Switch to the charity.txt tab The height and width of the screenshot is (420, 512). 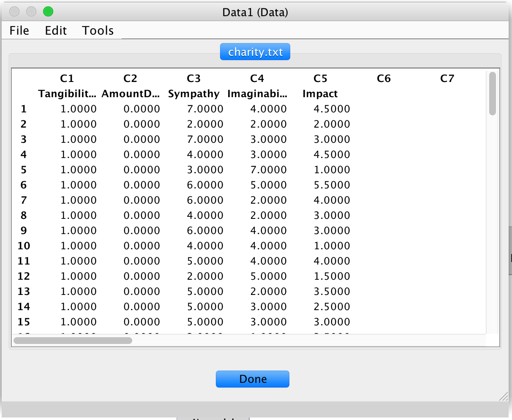tap(255, 51)
